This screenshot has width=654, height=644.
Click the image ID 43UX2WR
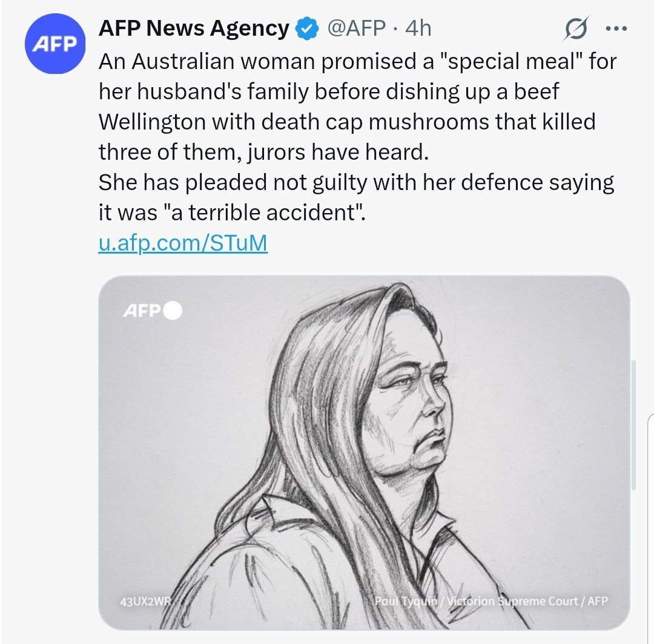(147, 601)
